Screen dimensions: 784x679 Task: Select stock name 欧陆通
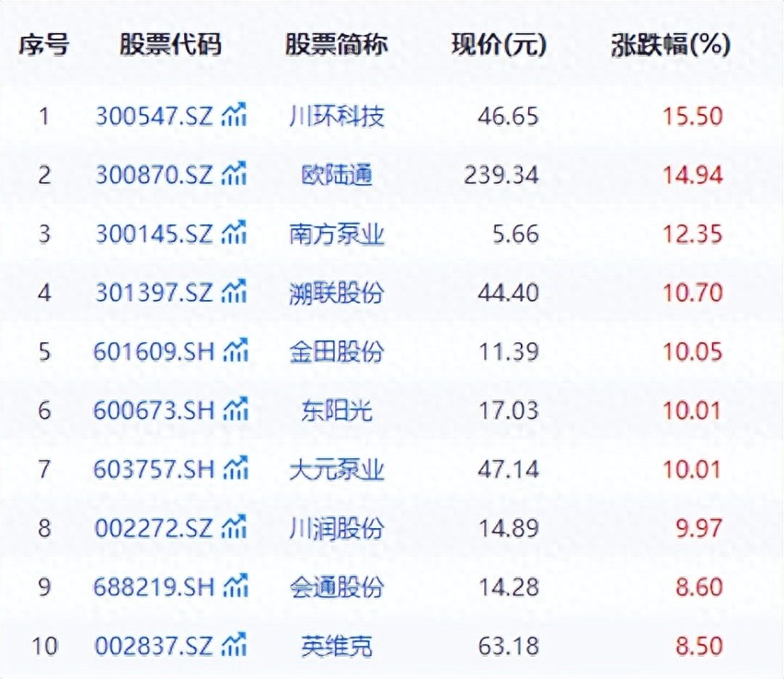point(336,175)
